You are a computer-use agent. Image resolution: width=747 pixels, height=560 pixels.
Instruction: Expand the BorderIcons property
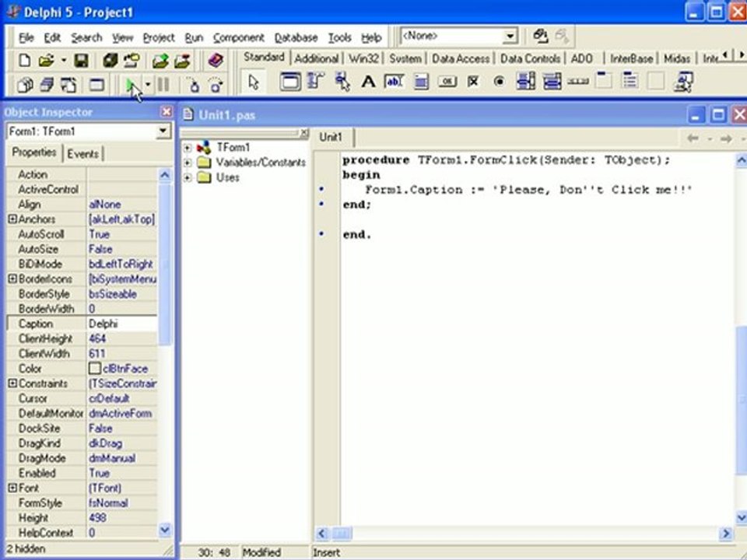[x=12, y=278]
